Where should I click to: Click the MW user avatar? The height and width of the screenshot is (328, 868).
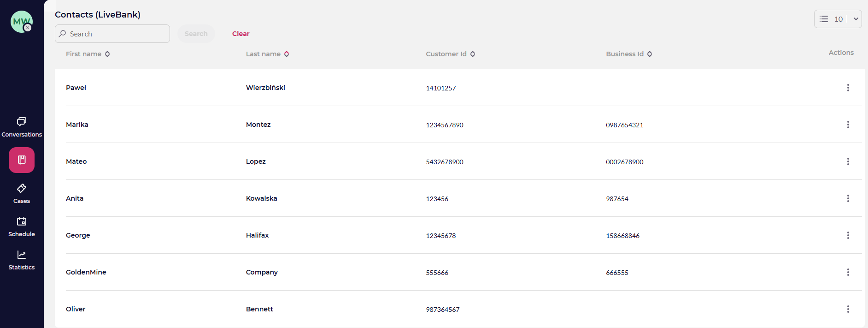[21, 21]
